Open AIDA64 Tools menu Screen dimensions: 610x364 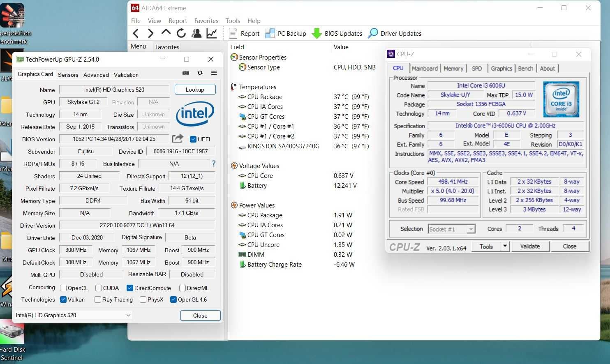233,21
